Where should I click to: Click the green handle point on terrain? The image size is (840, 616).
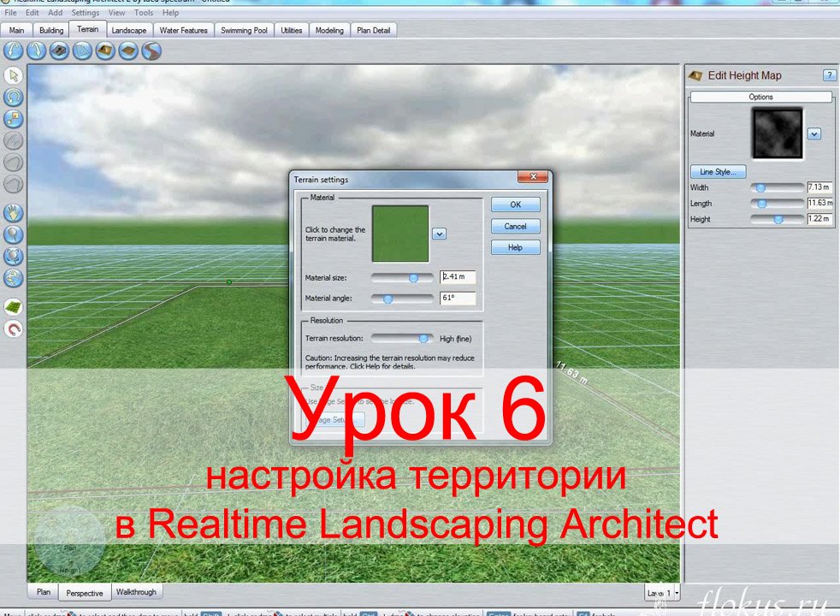click(229, 281)
